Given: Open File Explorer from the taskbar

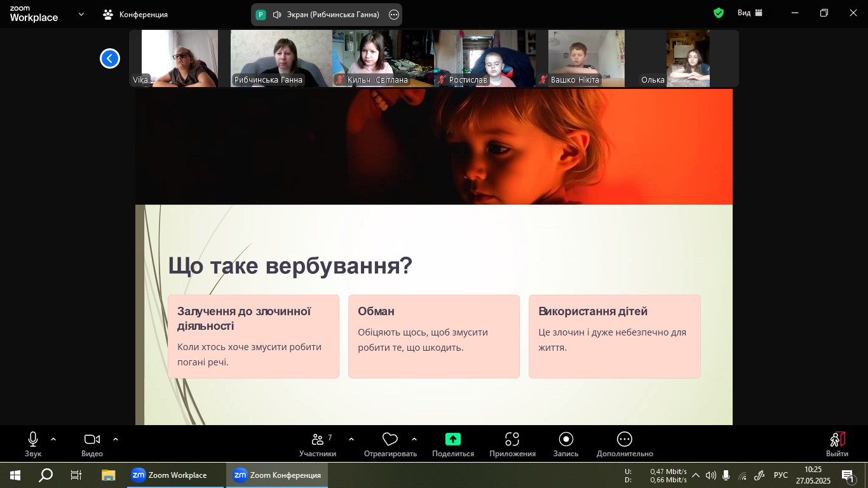Looking at the screenshot, I should pyautogui.click(x=109, y=475).
